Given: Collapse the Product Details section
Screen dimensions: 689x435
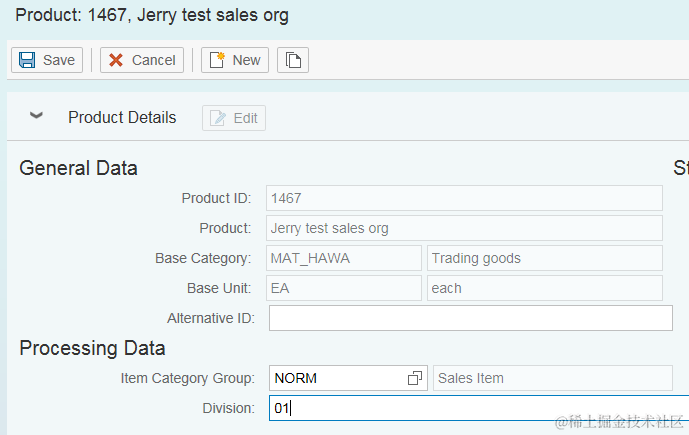Looking at the screenshot, I should [x=37, y=117].
